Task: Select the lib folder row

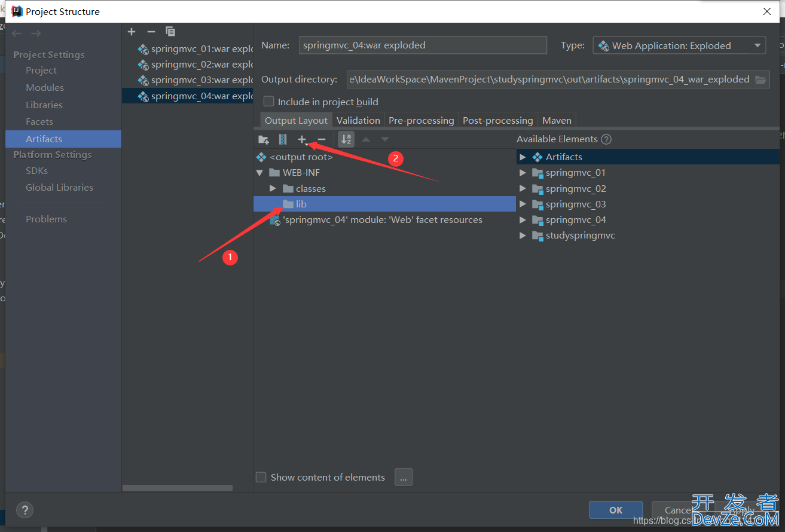Action: click(x=384, y=204)
